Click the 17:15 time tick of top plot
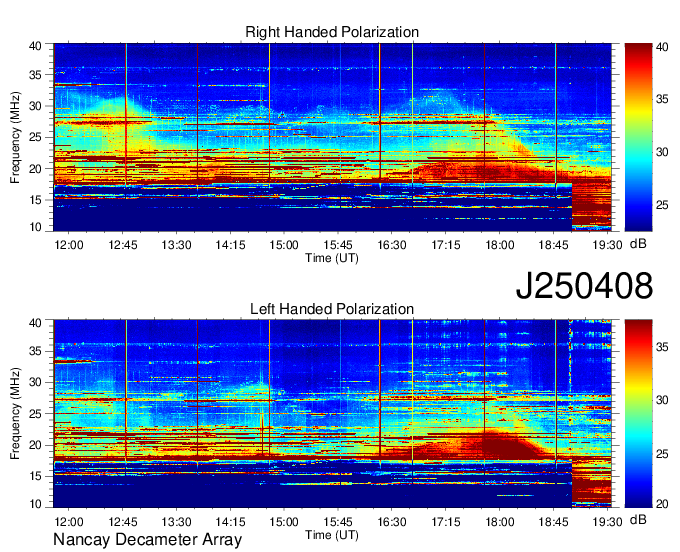 pyautogui.click(x=446, y=245)
